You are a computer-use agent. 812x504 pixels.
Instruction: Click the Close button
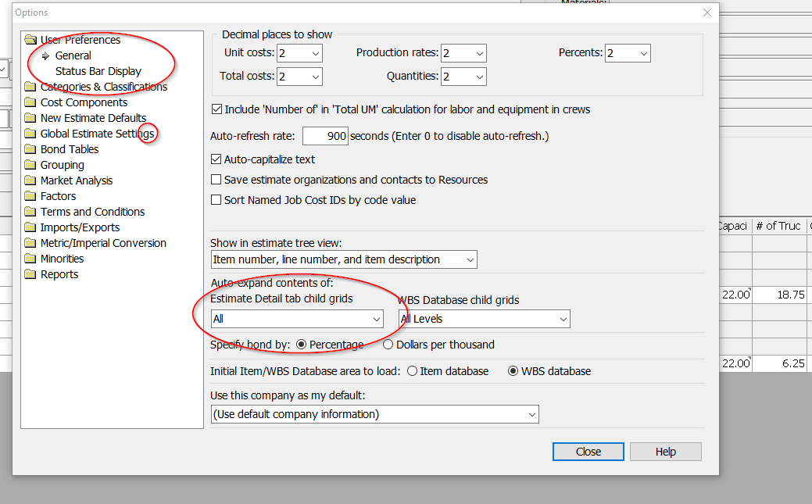click(588, 451)
